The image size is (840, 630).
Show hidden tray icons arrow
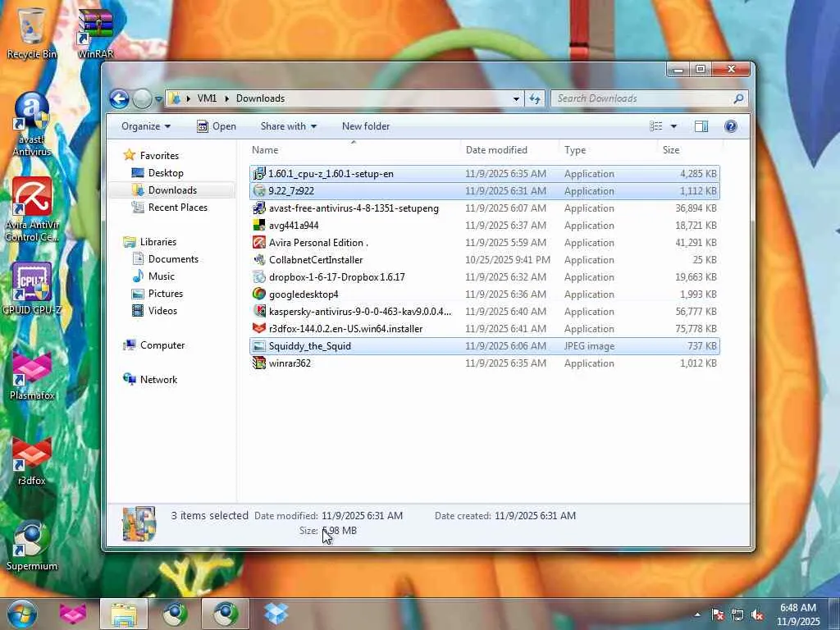tap(697, 614)
